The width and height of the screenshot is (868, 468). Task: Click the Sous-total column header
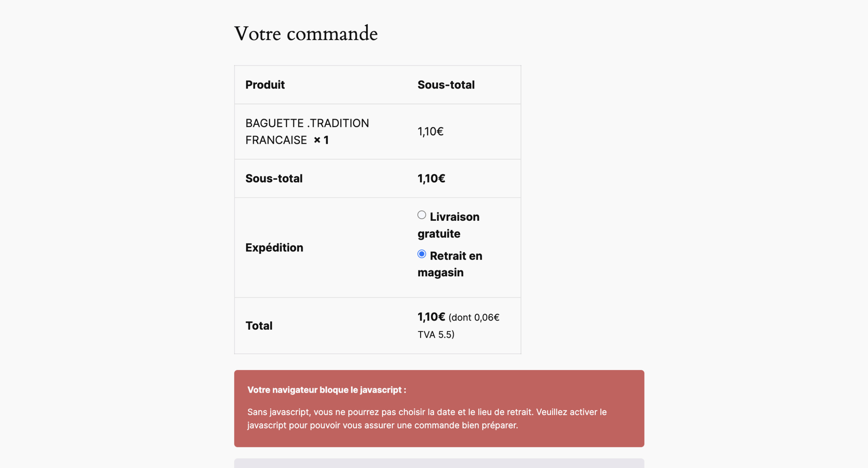(x=446, y=85)
